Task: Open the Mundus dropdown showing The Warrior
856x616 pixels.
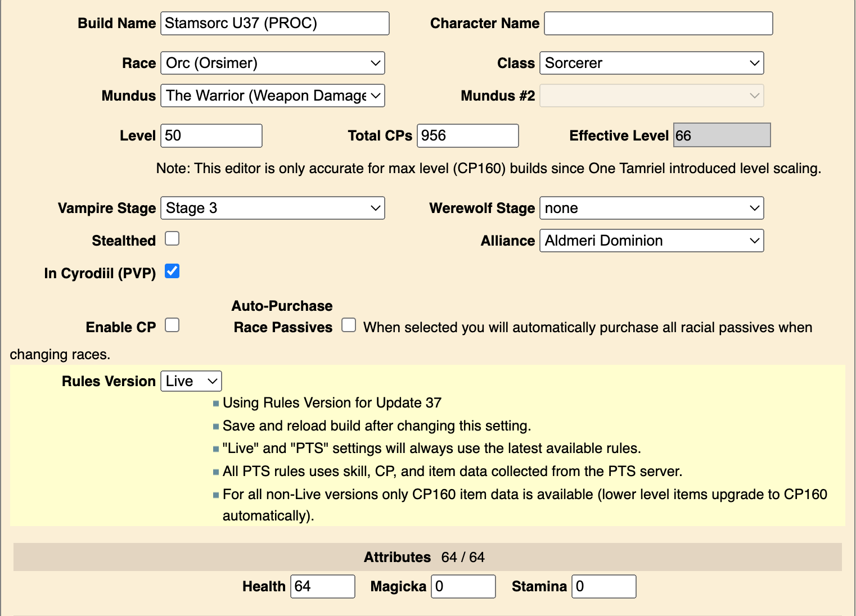Action: point(273,96)
